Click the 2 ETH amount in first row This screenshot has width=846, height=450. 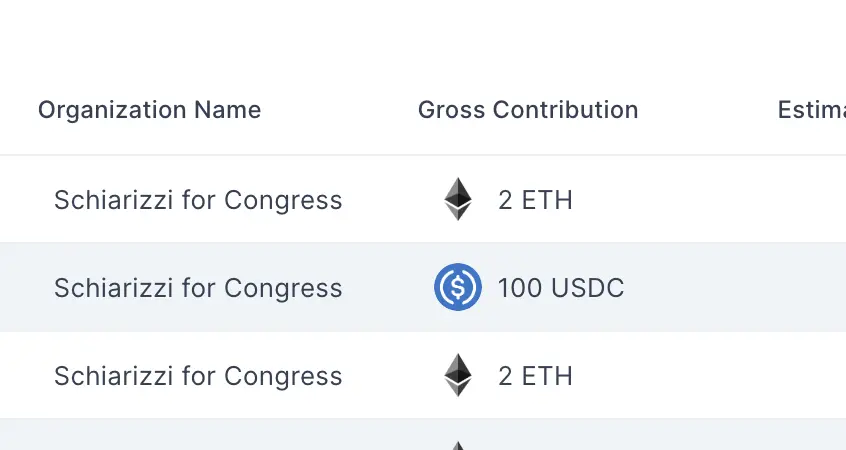tap(535, 200)
